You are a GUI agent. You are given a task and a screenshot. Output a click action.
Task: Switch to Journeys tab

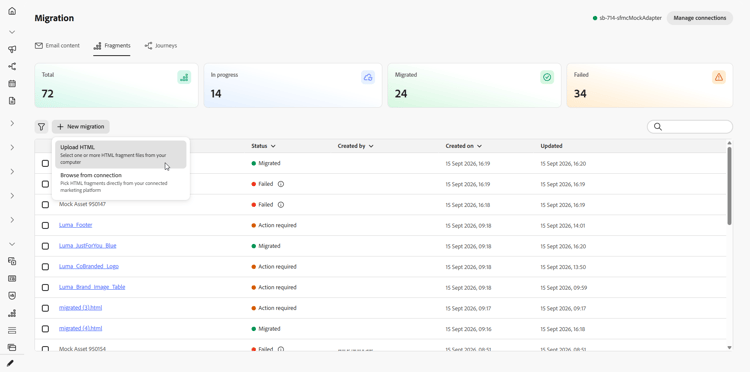coord(161,46)
